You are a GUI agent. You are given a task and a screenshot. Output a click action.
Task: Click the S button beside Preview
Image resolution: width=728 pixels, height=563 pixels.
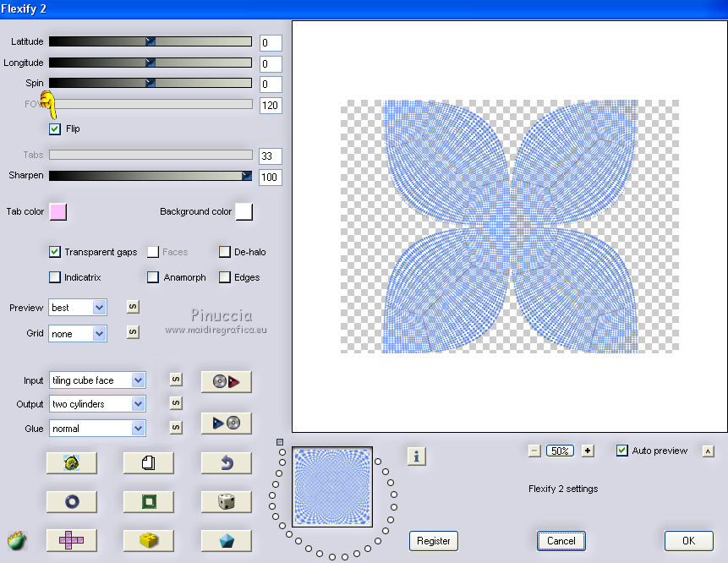click(x=133, y=306)
